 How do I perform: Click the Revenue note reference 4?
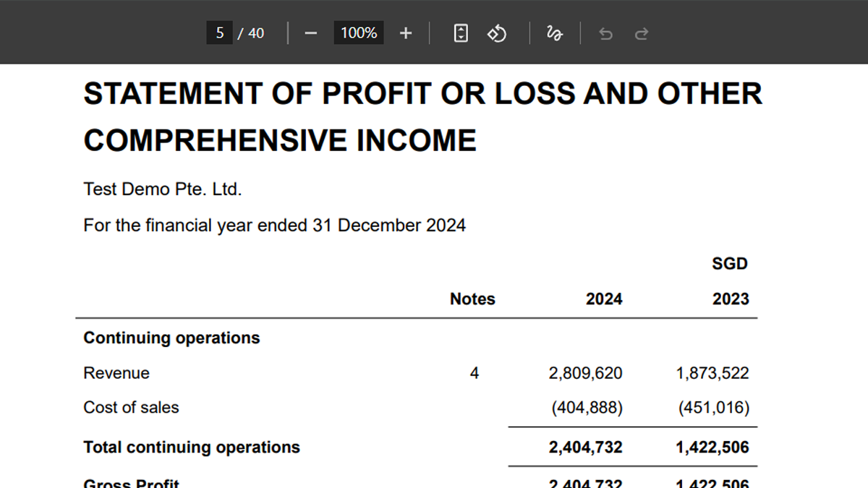pos(475,374)
